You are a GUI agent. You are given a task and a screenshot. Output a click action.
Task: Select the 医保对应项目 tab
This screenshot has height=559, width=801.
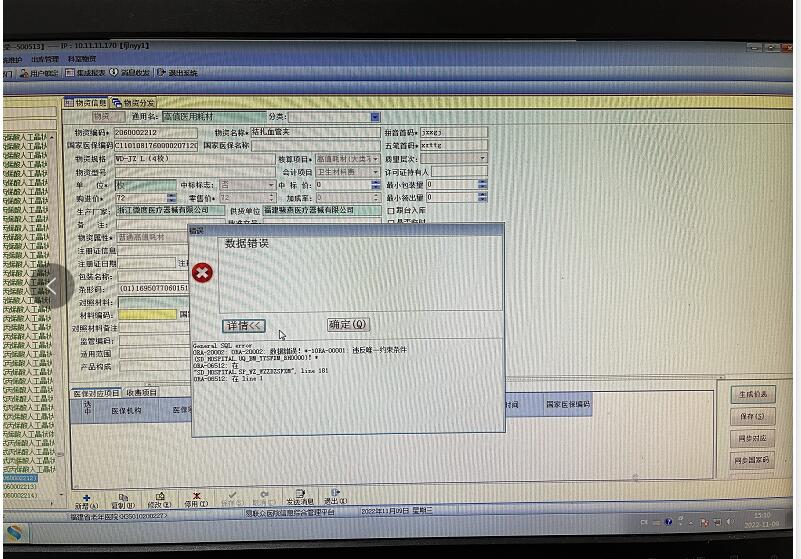96,393
